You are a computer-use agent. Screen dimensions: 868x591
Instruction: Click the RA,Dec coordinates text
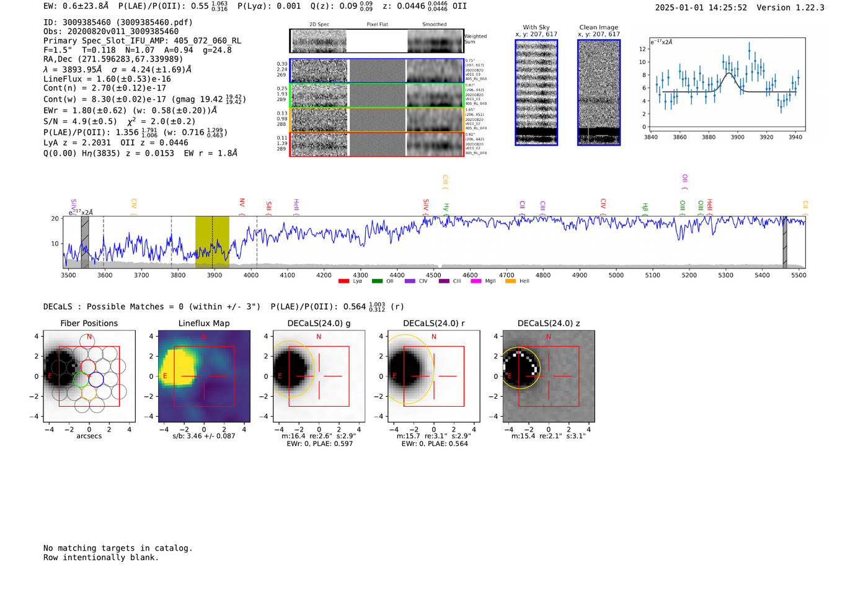(113, 59)
